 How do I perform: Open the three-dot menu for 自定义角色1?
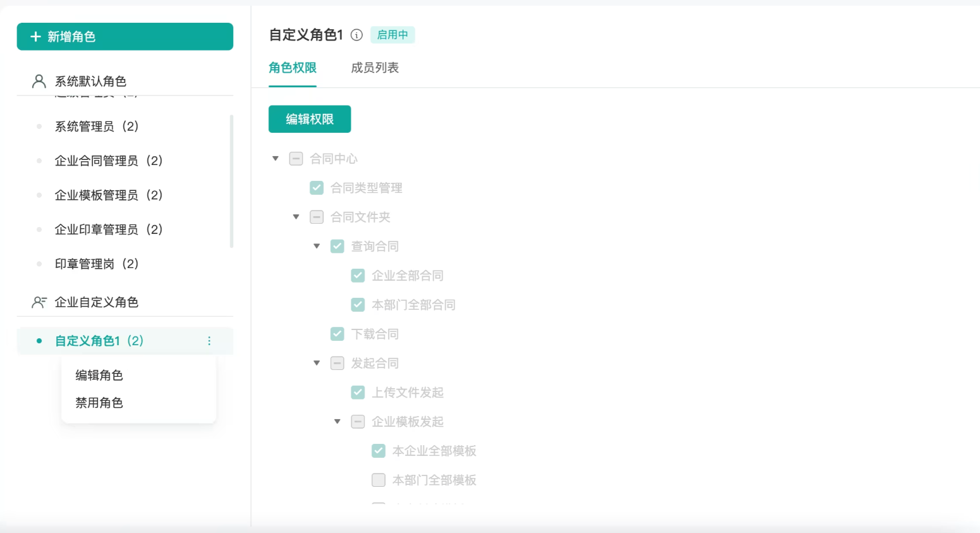coord(209,341)
